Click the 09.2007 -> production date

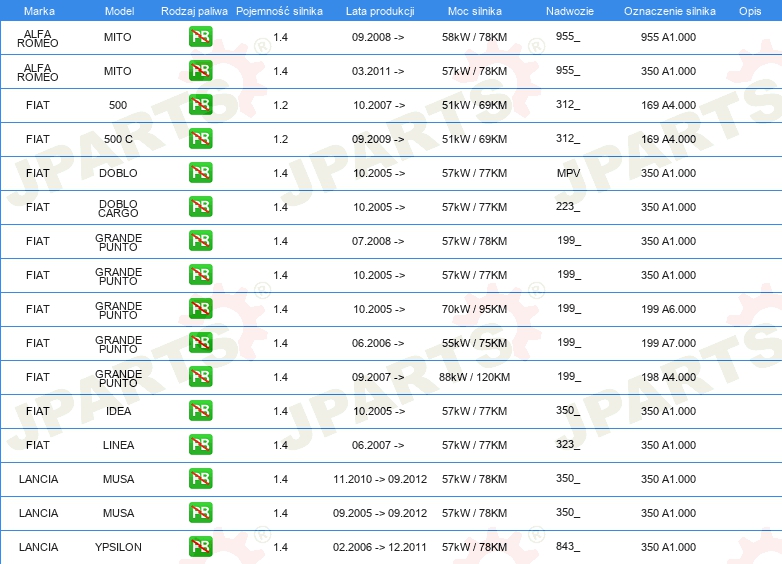coord(378,377)
